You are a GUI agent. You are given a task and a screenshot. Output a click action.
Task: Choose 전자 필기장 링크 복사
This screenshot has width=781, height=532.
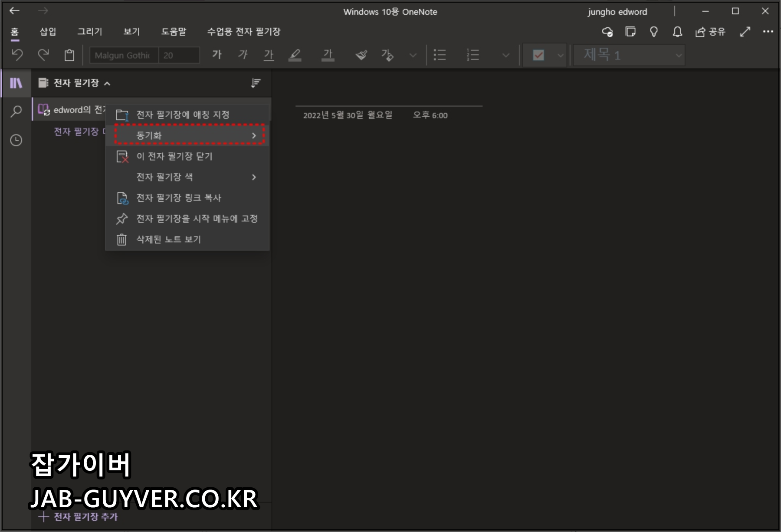coord(187,198)
